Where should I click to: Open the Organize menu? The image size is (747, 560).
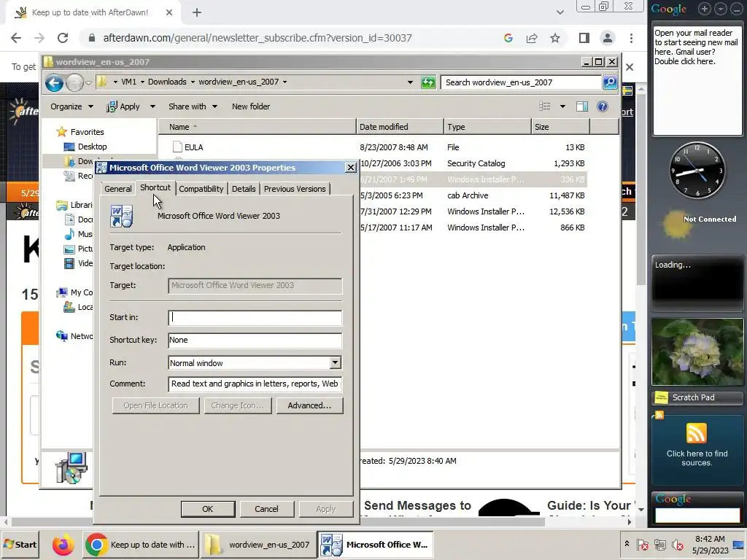click(71, 106)
